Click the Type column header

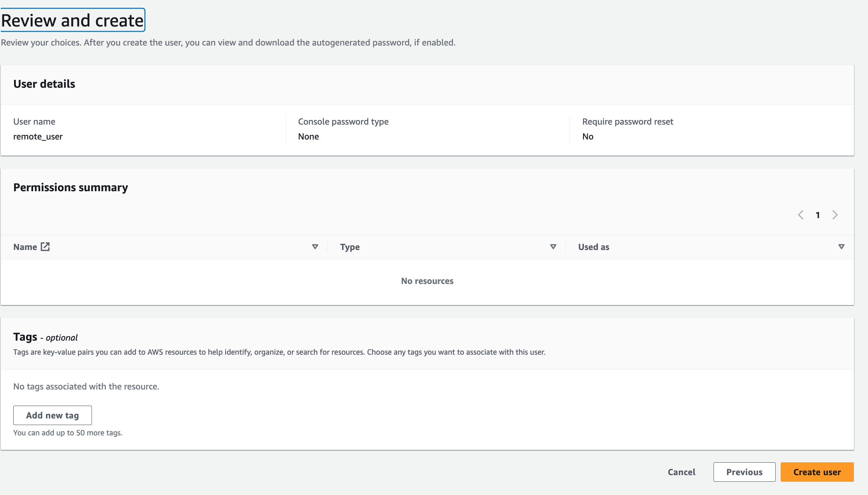[x=350, y=247]
